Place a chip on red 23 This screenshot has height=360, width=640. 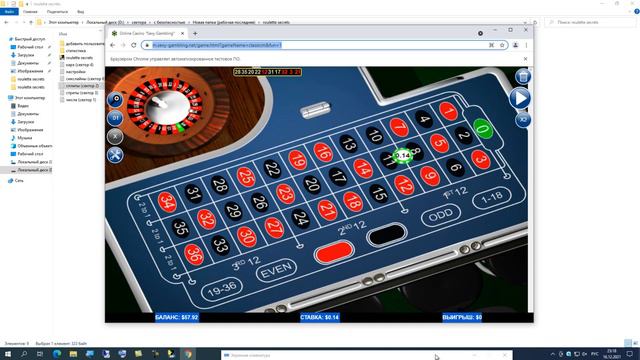coord(285,193)
